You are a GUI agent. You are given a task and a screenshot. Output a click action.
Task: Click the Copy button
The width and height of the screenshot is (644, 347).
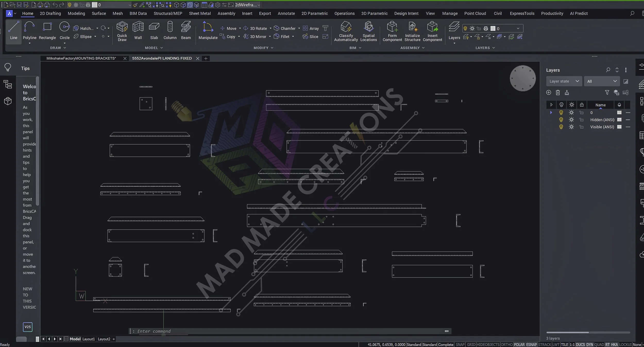click(228, 37)
